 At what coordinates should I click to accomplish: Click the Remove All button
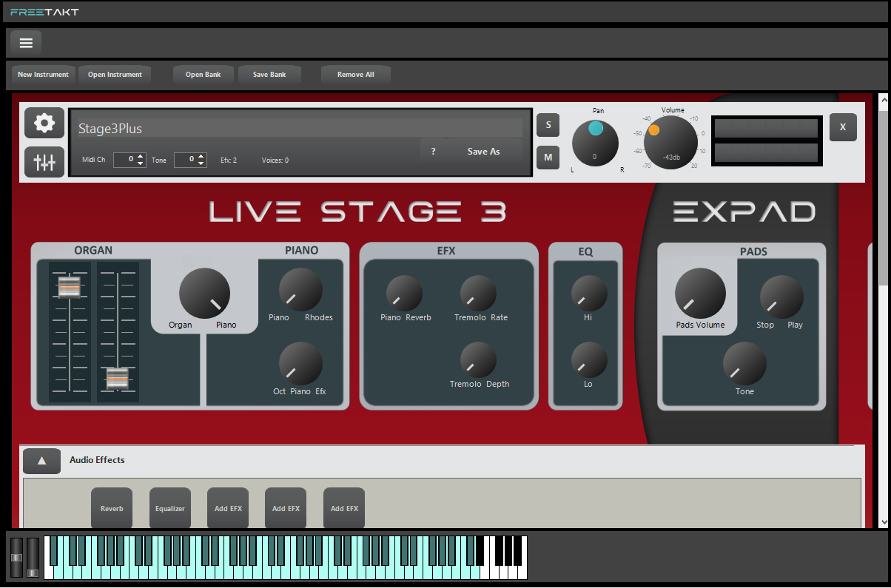tap(356, 75)
